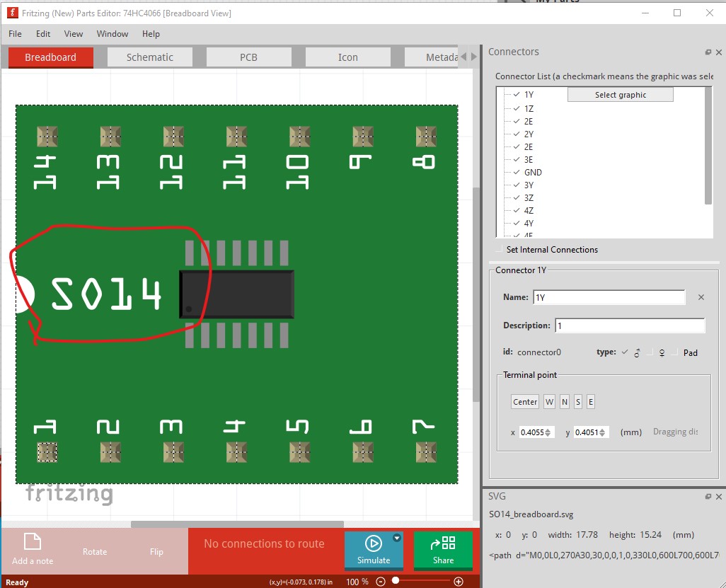
Task: Click the connector Description input field
Action: pyautogui.click(x=630, y=325)
